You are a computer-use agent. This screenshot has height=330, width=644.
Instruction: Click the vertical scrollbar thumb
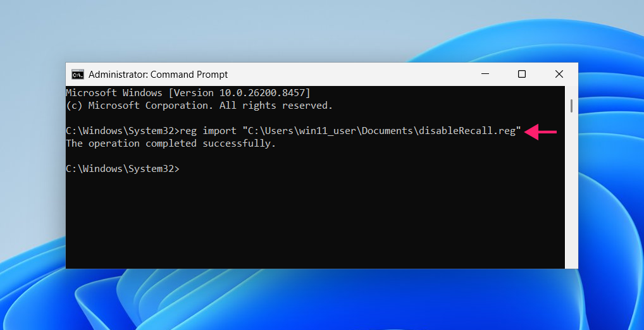point(571,106)
